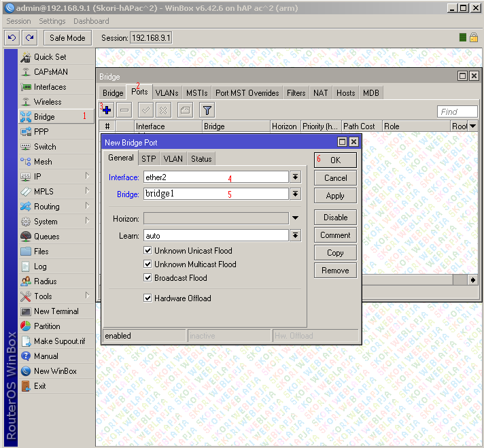Open CAPsMAN in the sidebar
This screenshot has width=484, height=448.
[x=50, y=72]
